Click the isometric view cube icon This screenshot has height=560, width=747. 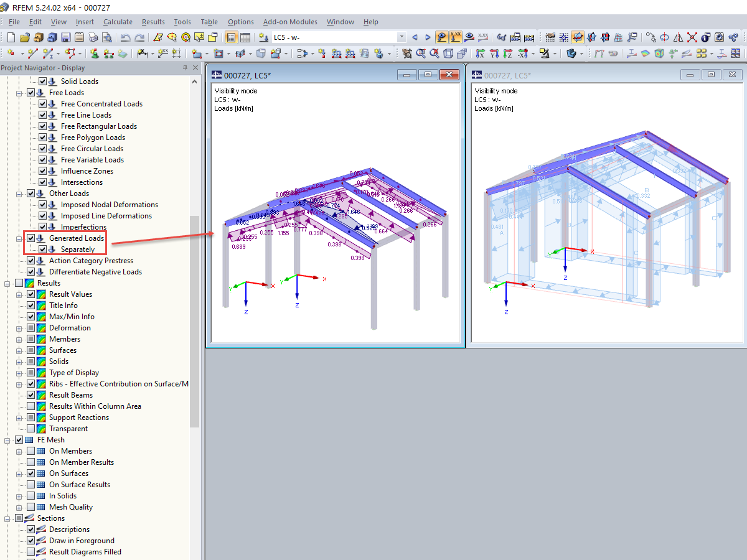[448, 54]
